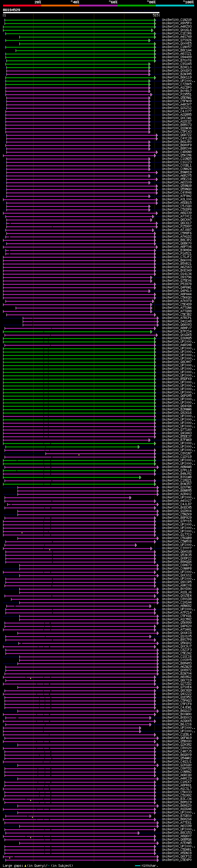Select hit label UniRef100_C1GND5
197x868 pixels.
point(177,159)
